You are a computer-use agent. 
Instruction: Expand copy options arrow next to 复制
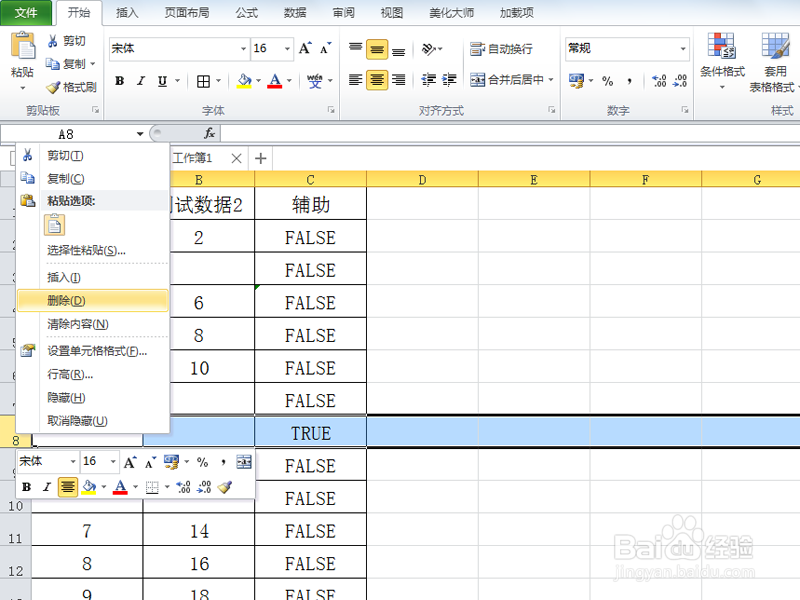(x=93, y=64)
